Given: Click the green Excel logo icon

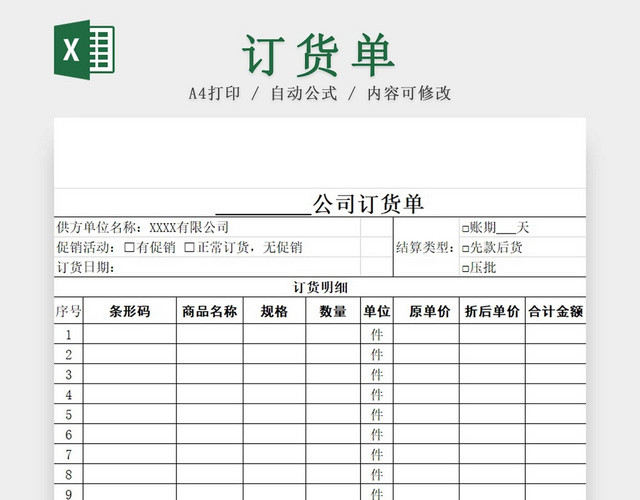Looking at the screenshot, I should pyautogui.click(x=84, y=49).
